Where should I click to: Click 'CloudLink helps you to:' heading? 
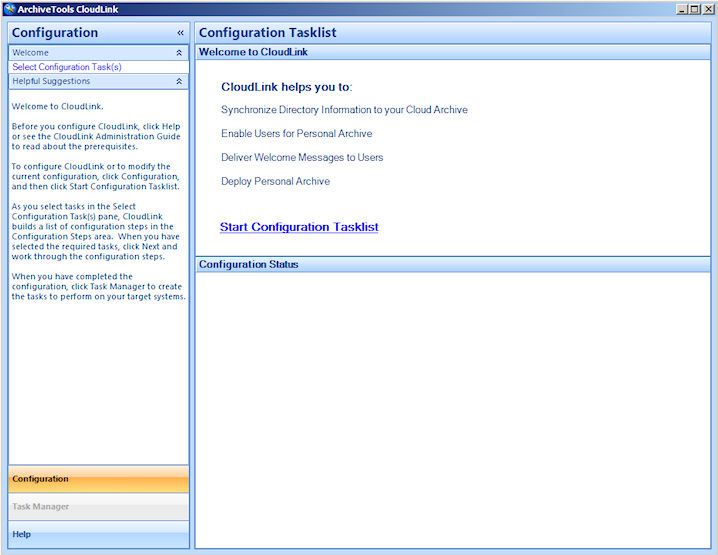point(287,87)
